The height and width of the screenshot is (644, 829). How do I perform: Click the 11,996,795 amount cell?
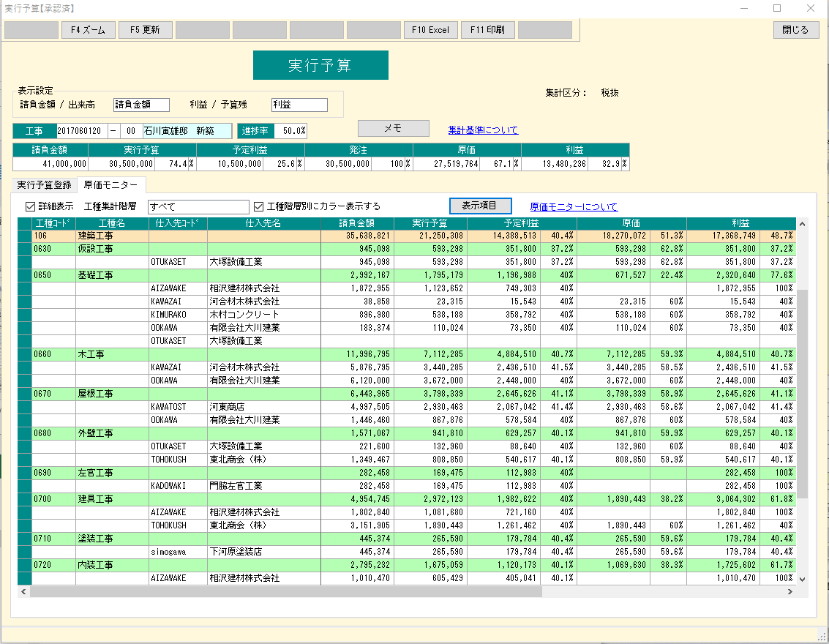point(357,354)
